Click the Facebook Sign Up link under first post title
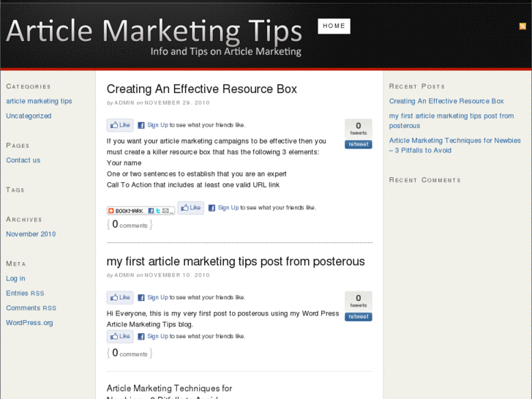Screen dimensions: 532x399 click(x=157, y=125)
